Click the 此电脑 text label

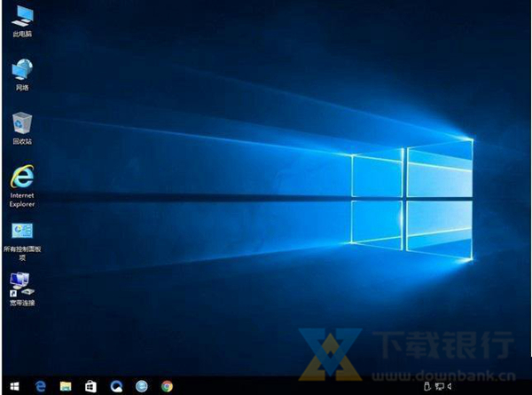click(x=22, y=35)
